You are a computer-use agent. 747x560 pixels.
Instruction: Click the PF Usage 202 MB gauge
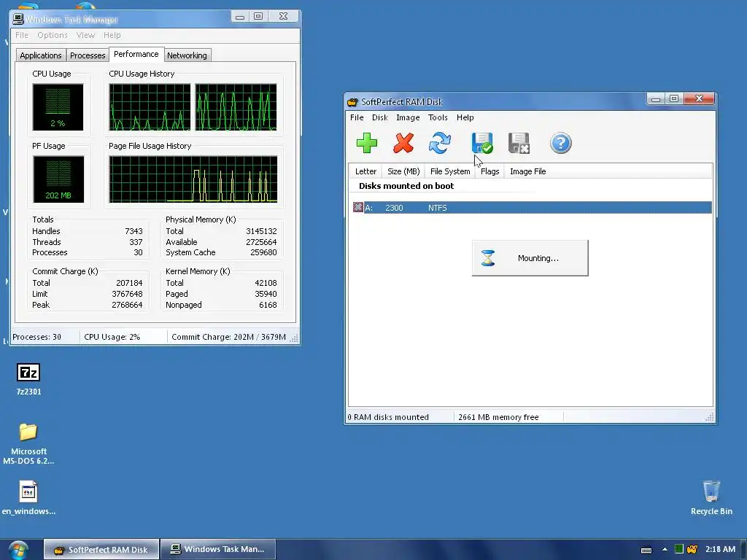tap(58, 179)
